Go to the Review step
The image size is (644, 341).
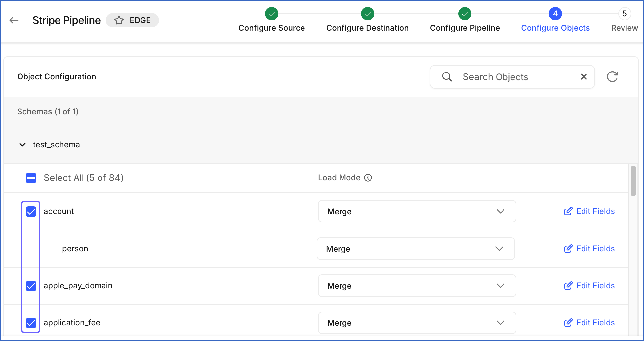tap(624, 28)
